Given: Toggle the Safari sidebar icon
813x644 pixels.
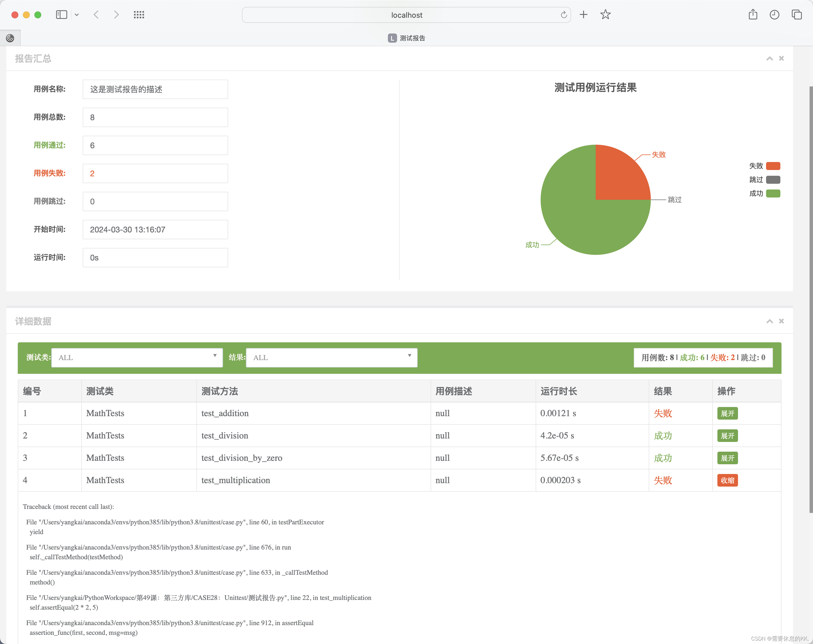Looking at the screenshot, I should [x=62, y=15].
